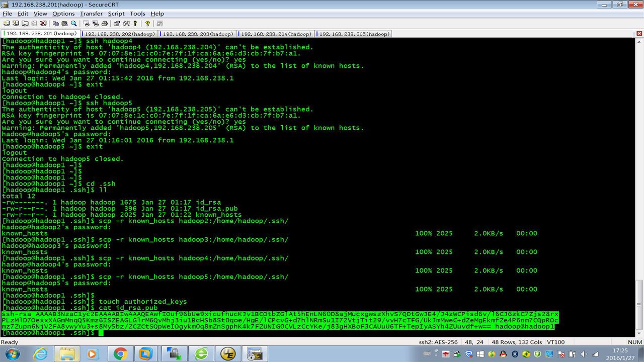
Task: Click the yellow Help toolbar icon
Action: tap(147, 23)
